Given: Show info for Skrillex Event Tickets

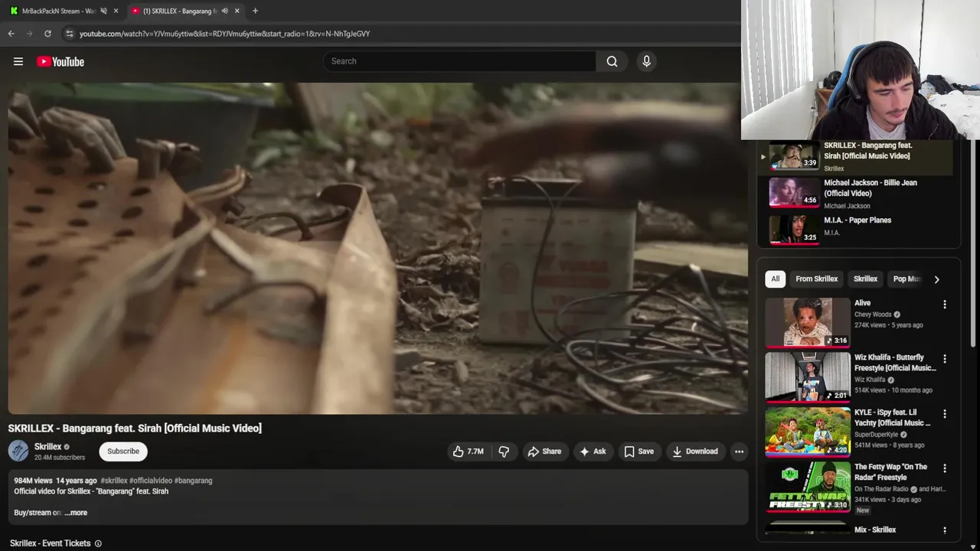Looking at the screenshot, I should (98, 543).
